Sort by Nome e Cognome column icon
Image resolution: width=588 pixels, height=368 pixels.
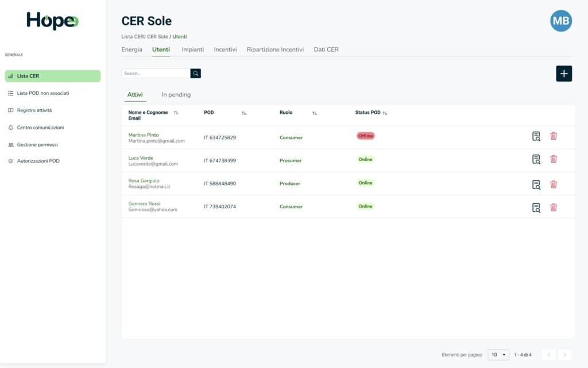click(176, 113)
